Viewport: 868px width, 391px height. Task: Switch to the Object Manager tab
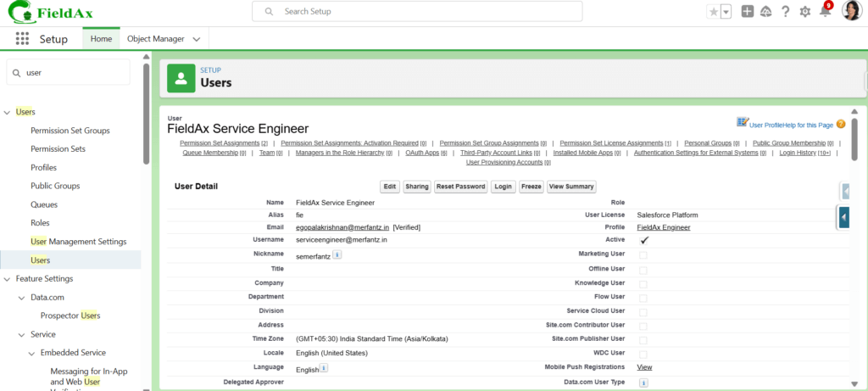(156, 39)
